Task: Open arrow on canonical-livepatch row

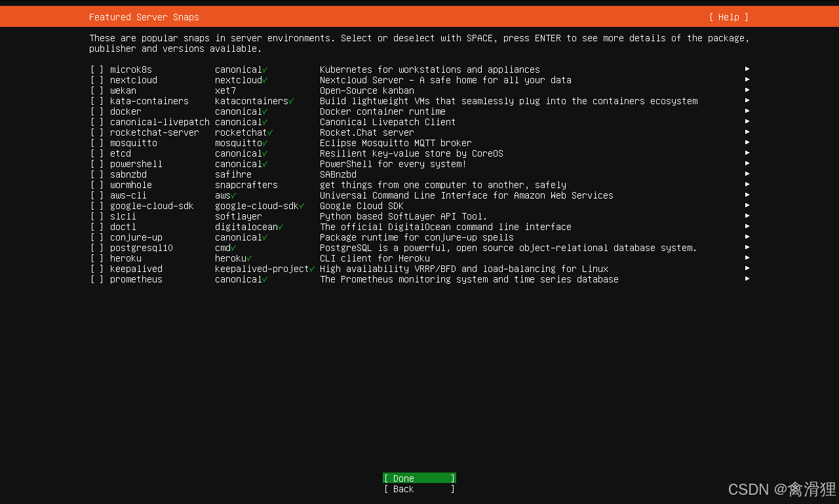Action: tap(747, 121)
